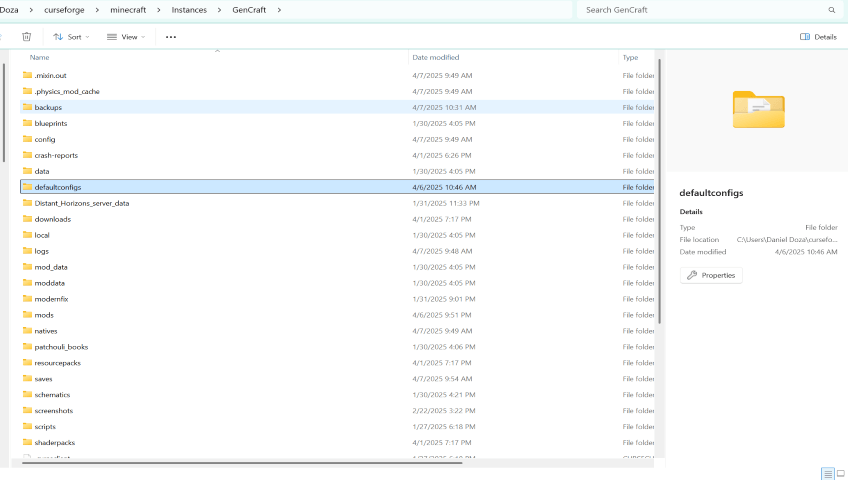Click the Properties button

click(x=711, y=275)
